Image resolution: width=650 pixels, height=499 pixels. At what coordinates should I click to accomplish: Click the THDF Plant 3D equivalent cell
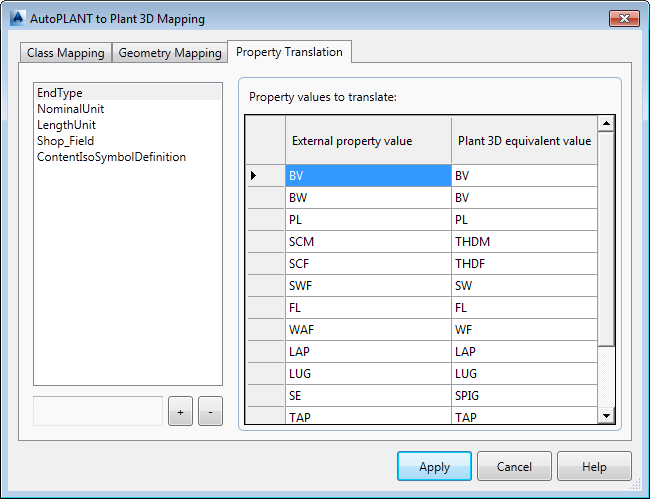click(524, 264)
